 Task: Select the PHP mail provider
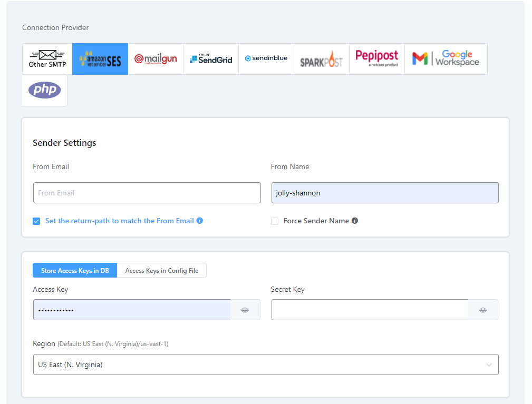44,91
